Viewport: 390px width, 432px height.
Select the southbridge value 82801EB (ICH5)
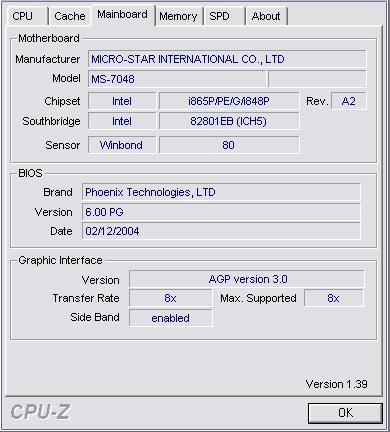tap(229, 121)
